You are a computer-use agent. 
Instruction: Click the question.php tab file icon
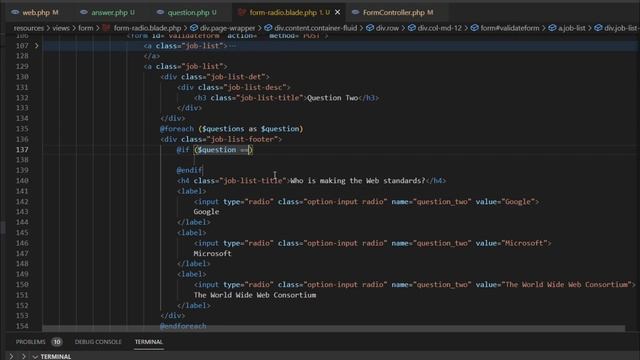(160, 13)
